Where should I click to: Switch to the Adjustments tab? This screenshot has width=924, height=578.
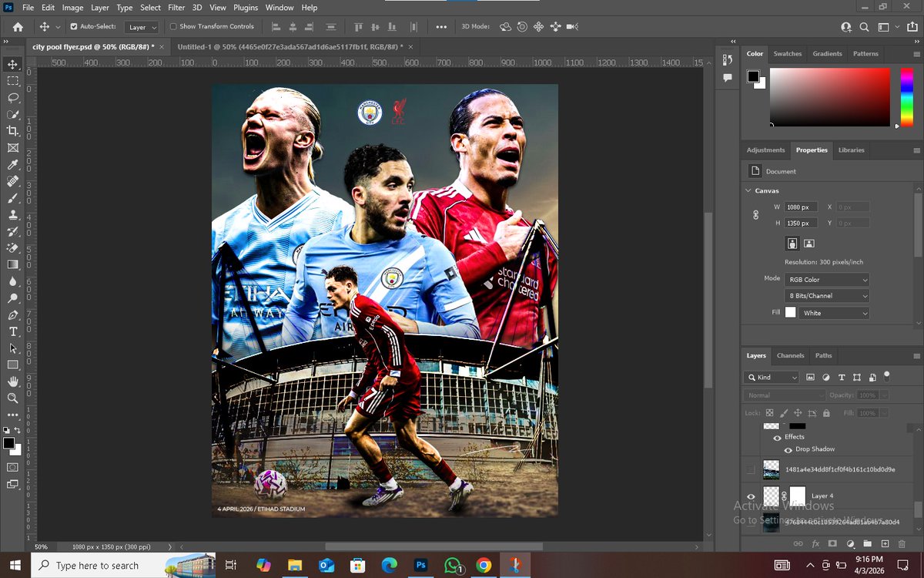tap(765, 150)
